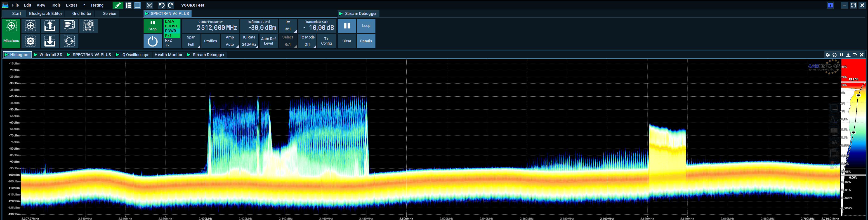Viewport: 868px width, 220px height.
Task: Open histogram panel settings gear
Action: tap(828, 55)
